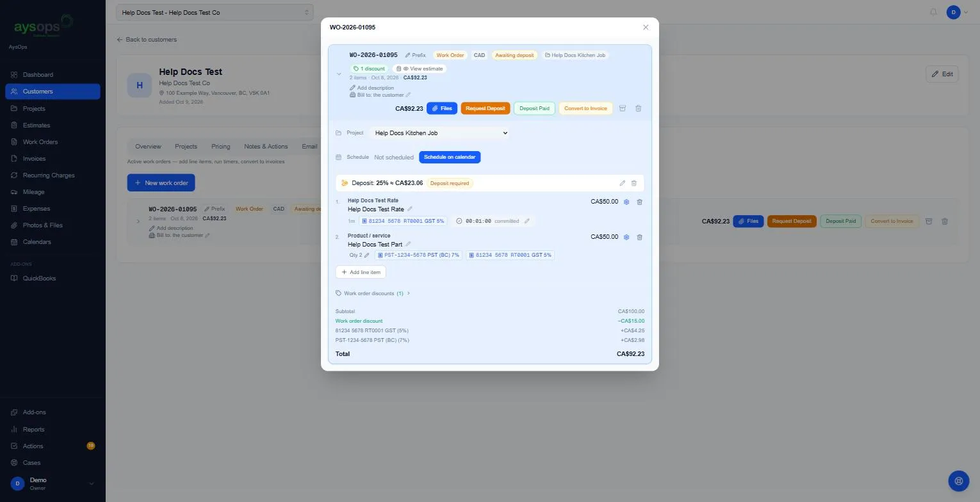Click pencil icon next to Qty 2
This screenshot has width=980, height=502.
[367, 255]
